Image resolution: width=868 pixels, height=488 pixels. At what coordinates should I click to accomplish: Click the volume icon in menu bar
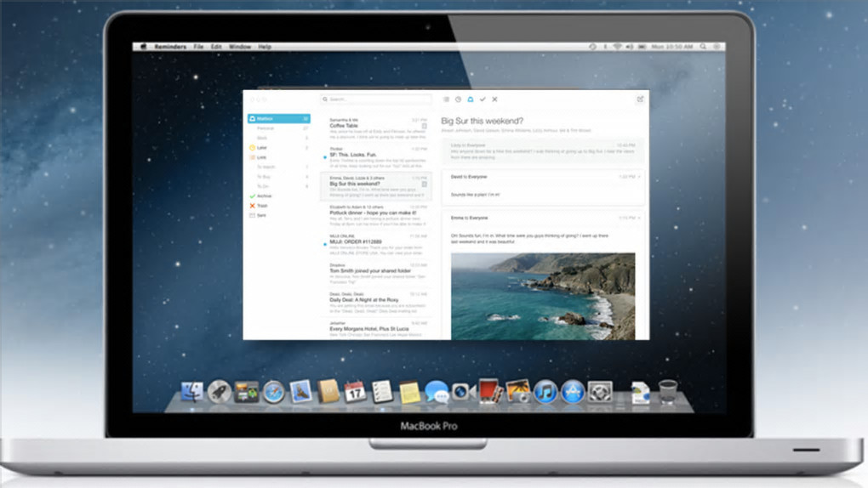[x=630, y=47]
